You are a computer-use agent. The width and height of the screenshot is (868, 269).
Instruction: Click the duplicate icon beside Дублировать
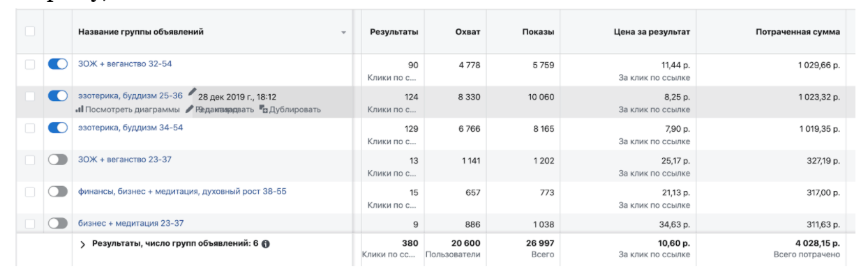click(x=263, y=109)
